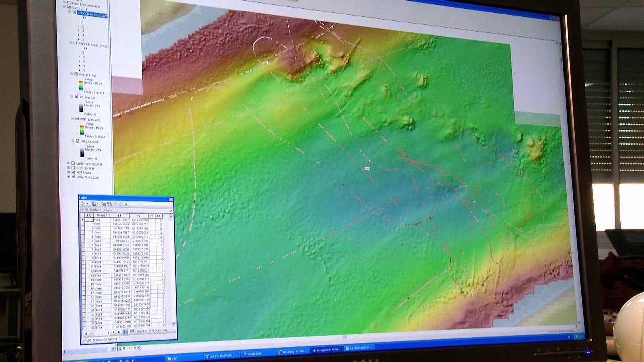Expand Geol 1/50000 group
The height and width of the screenshot is (362, 644).
pyautogui.click(x=68, y=168)
